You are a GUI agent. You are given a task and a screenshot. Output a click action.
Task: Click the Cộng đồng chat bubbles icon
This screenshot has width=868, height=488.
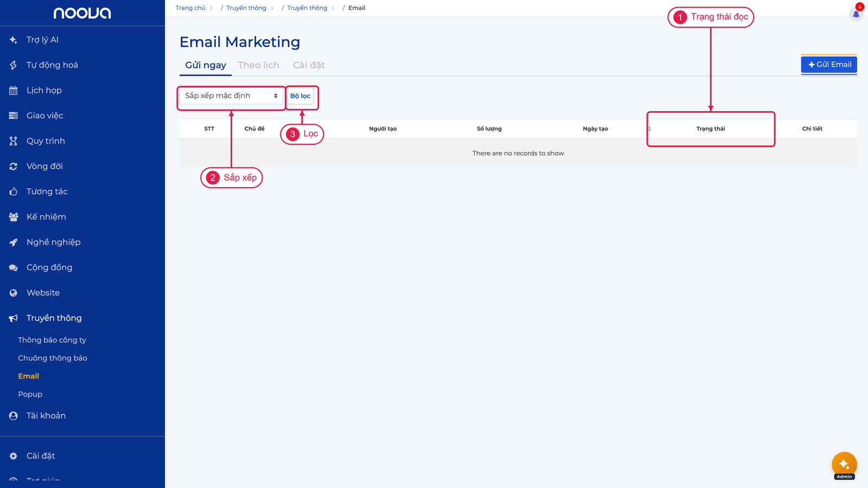14,267
